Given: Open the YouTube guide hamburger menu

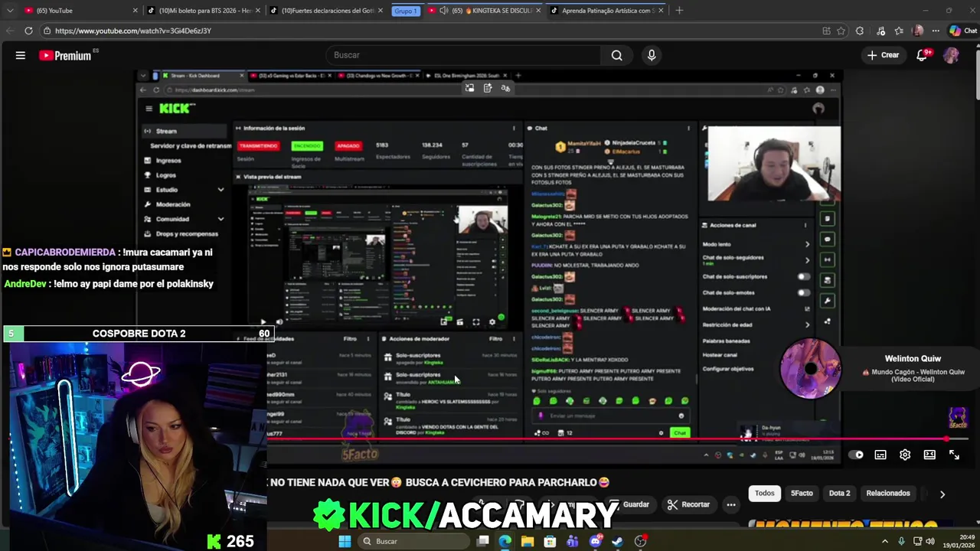Looking at the screenshot, I should pos(21,55).
